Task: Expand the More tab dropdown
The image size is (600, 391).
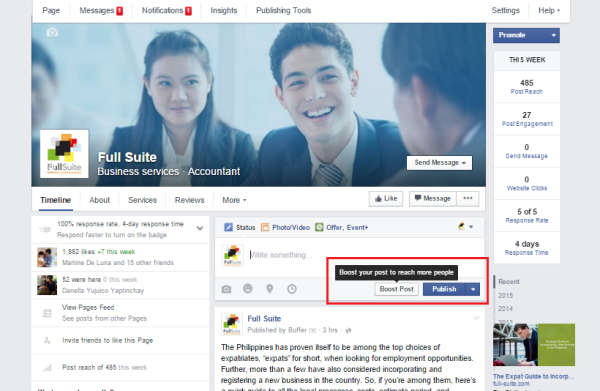Action: (x=234, y=200)
